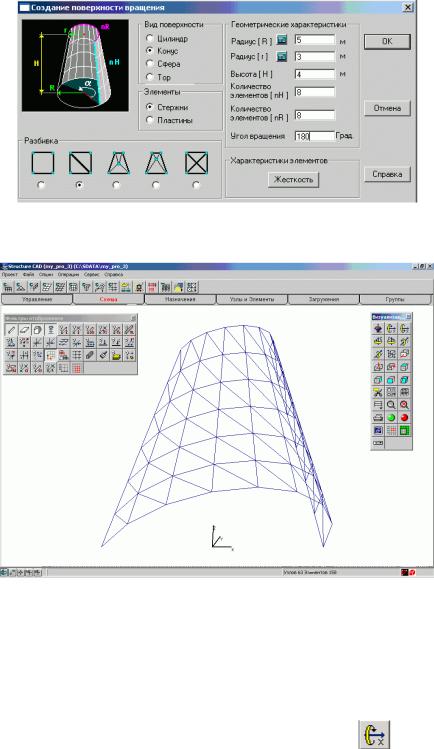Viewport: 434px width, 749px height.
Task: Click the red ball icon
Action: (x=404, y=418)
